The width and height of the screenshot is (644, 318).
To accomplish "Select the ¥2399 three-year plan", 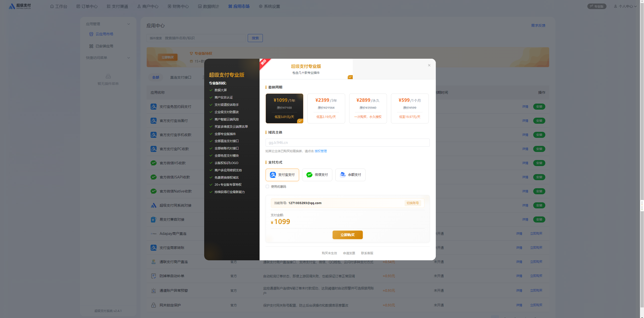I will 326,108.
